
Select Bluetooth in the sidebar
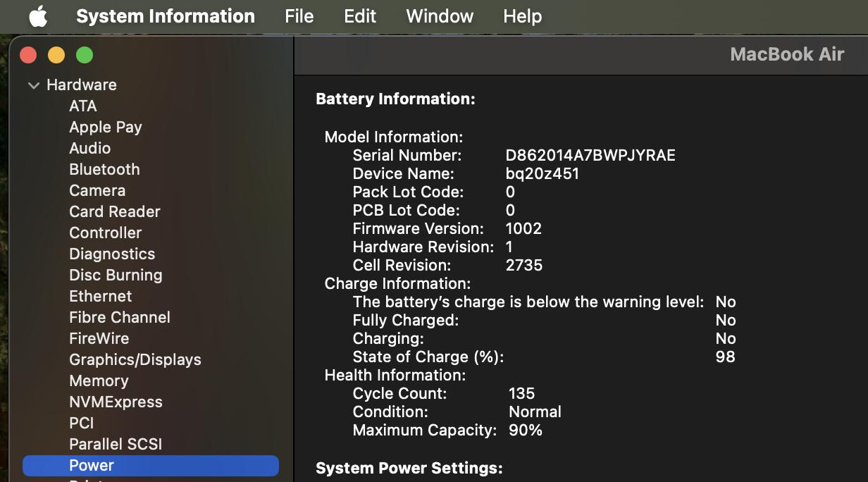click(x=104, y=169)
